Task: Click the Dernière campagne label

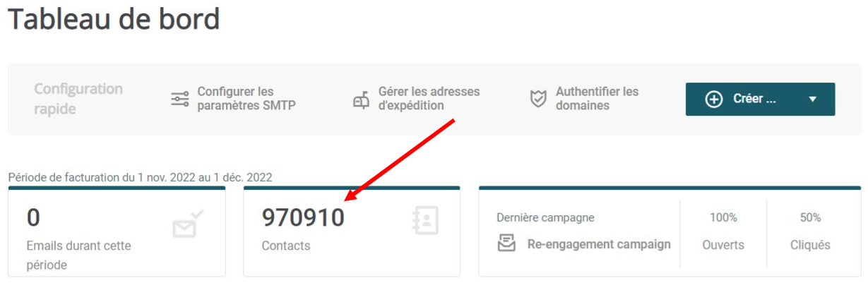Action: tap(545, 217)
